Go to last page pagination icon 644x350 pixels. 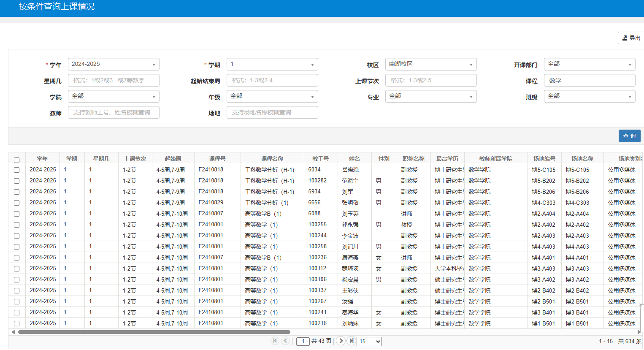coord(351,341)
